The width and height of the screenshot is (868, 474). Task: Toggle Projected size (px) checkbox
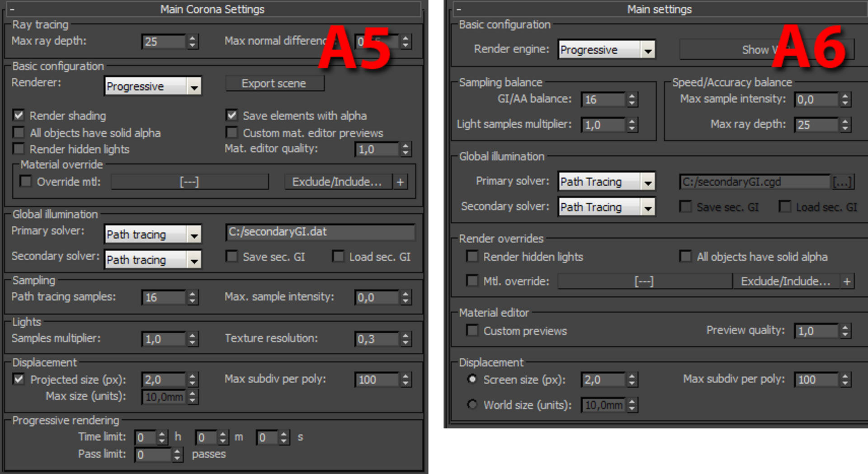point(19,379)
